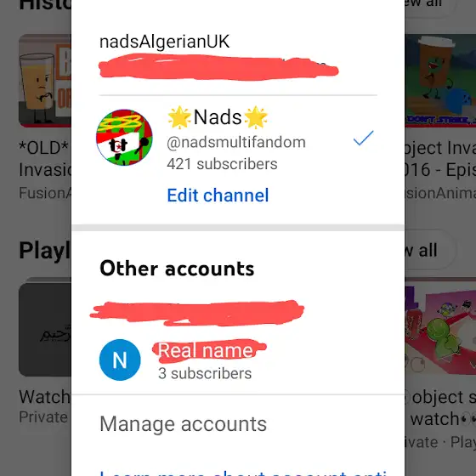Tap the @nadsmultifandom handle
This screenshot has width=476, height=476.
[x=236, y=143]
